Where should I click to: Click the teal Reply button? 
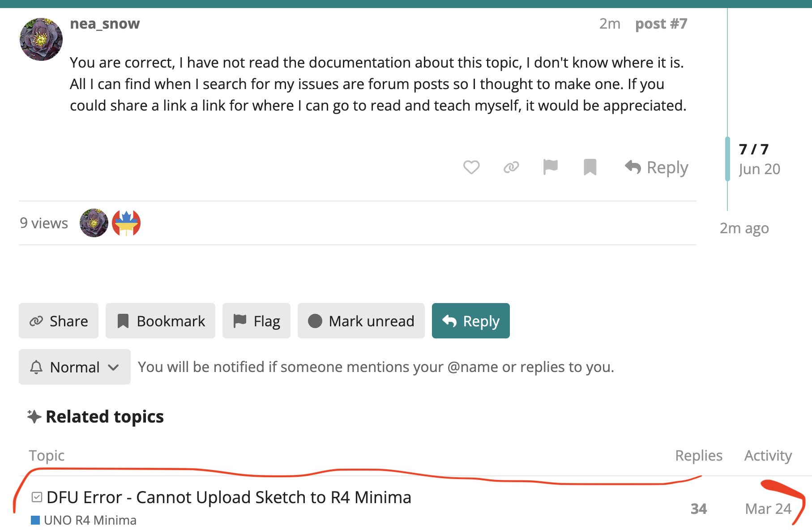pyautogui.click(x=470, y=321)
